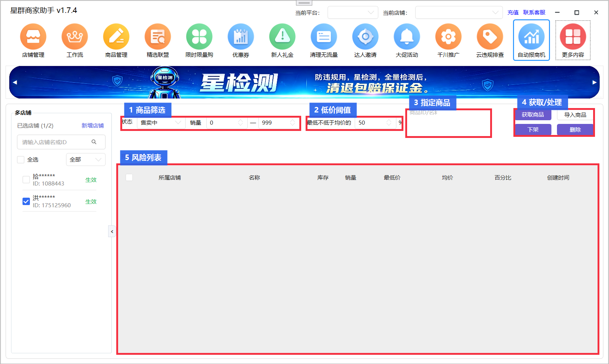The height and width of the screenshot is (364, 609).
Task: Open the 状态 售卖中 status dropdown
Action: [161, 123]
